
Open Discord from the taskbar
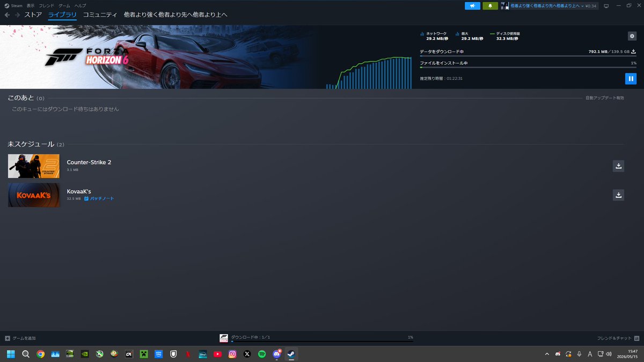pos(276,354)
